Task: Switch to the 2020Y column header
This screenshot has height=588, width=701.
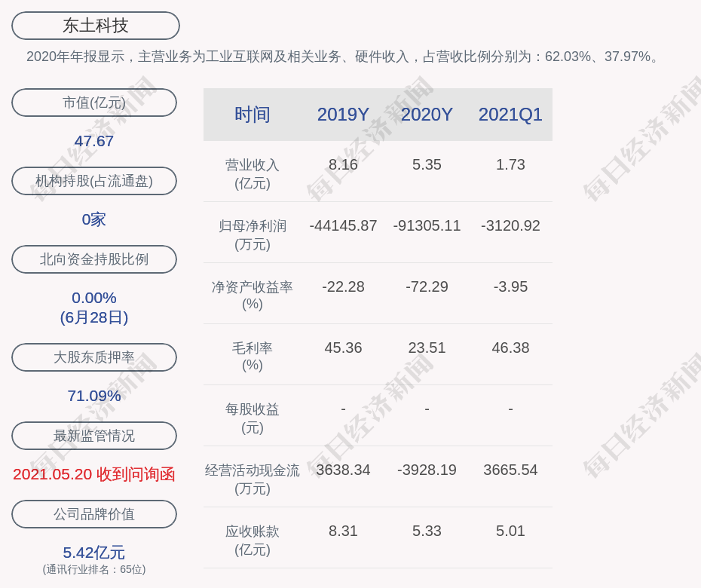Action: (427, 115)
